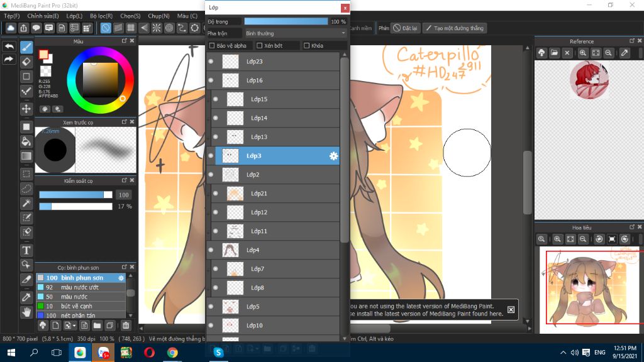Zoom in on the Reference panel
Screen dimensions: 644x362
tap(583, 53)
